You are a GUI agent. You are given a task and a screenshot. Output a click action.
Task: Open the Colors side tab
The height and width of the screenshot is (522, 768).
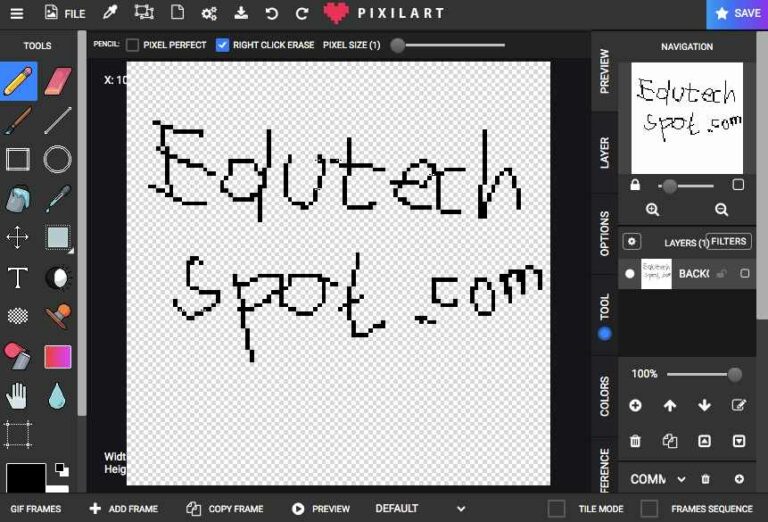[x=604, y=396]
